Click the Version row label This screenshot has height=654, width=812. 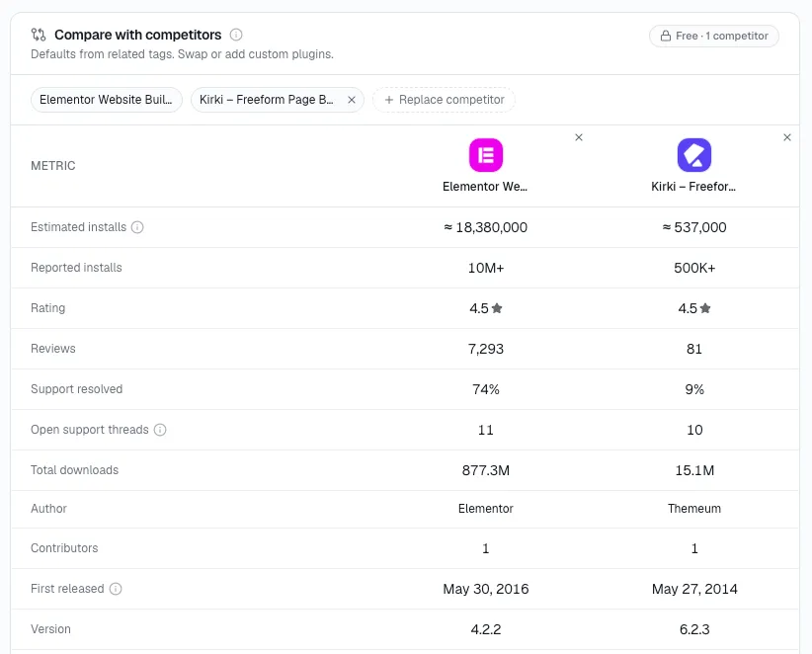[x=50, y=629]
